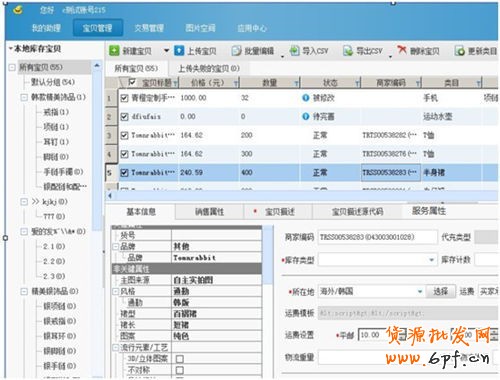Open the 所在地 location dropdown
This screenshot has height=380, width=500.
click(420, 292)
